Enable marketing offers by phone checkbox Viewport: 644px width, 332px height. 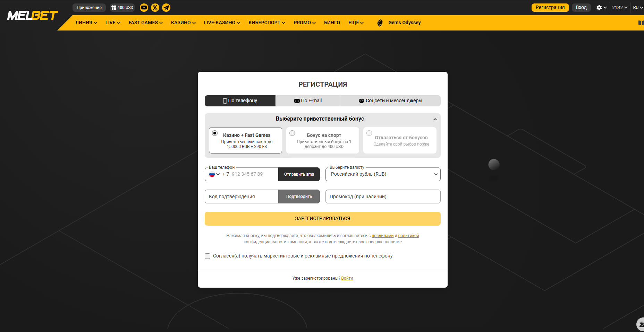click(x=207, y=256)
